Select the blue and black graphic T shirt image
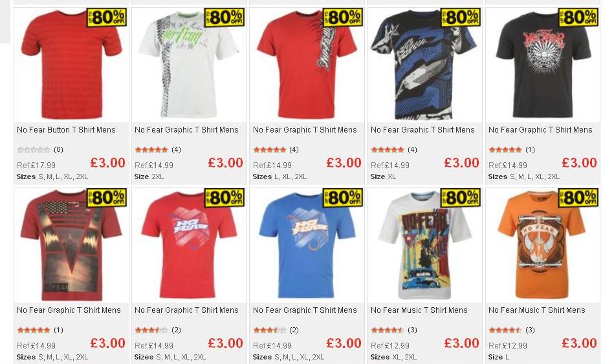 pos(424,65)
